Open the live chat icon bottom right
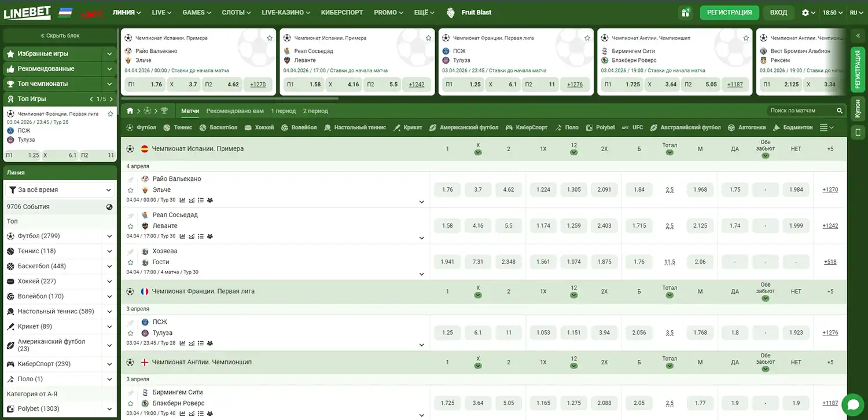The height and width of the screenshot is (420, 868). click(x=853, y=404)
